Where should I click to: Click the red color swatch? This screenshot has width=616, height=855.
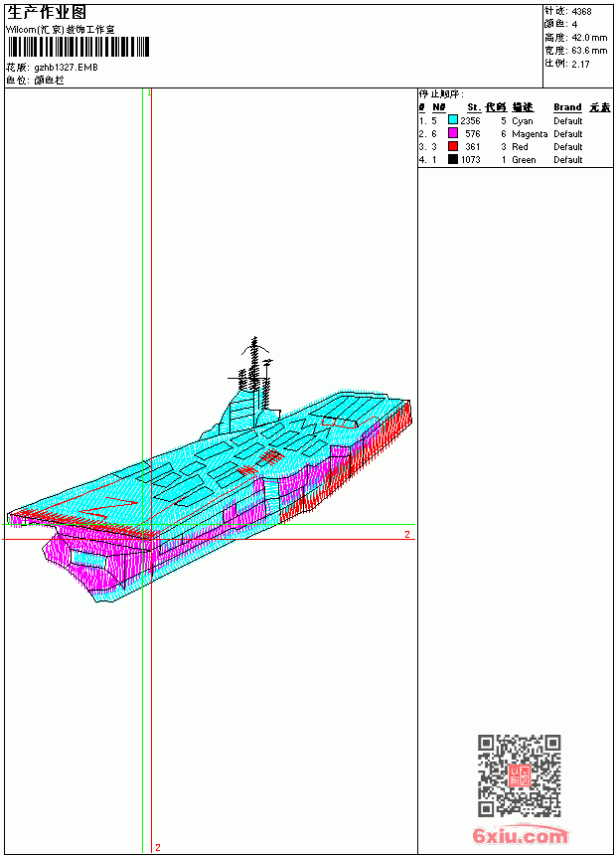(452, 146)
